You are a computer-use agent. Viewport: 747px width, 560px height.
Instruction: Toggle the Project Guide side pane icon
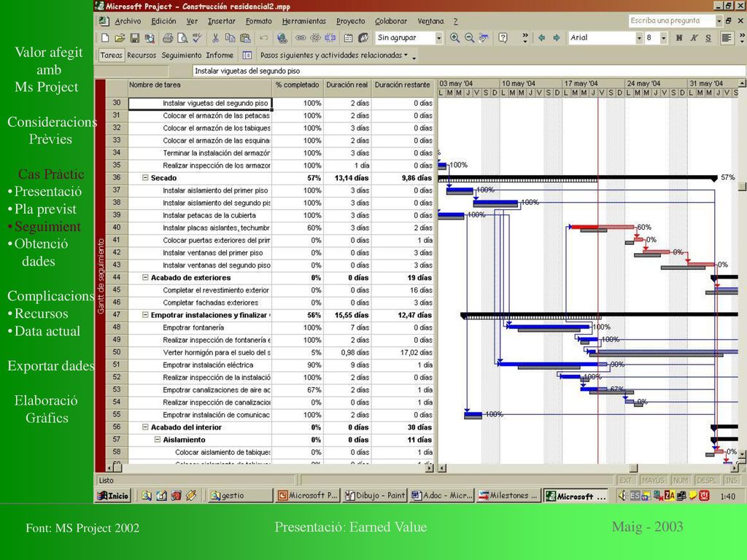click(247, 55)
